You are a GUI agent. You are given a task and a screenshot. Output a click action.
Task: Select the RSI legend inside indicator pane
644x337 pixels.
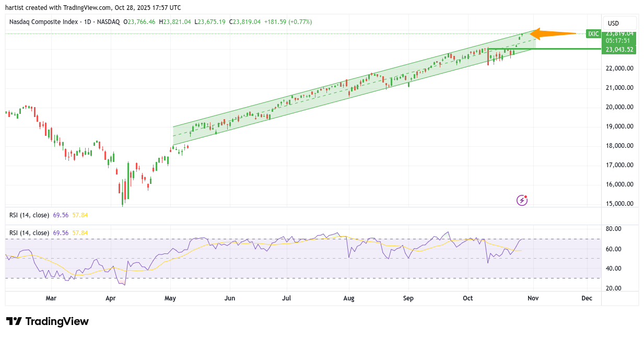pos(29,233)
